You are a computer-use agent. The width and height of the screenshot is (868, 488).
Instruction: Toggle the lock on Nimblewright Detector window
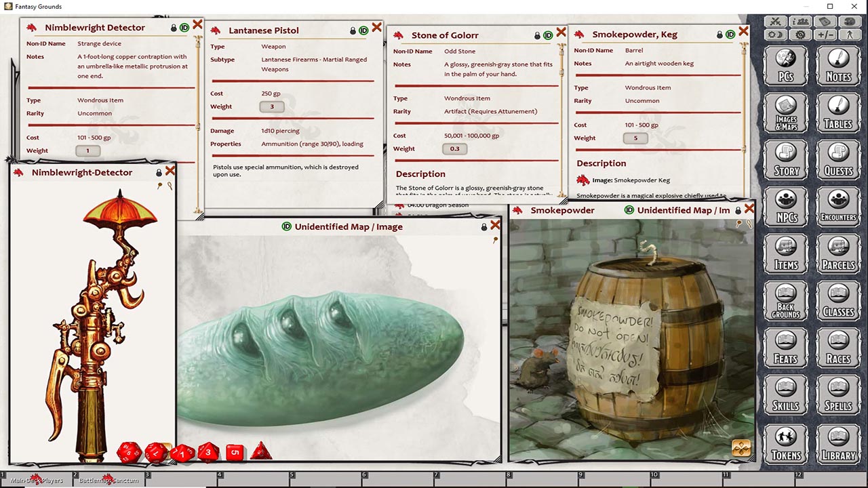(173, 27)
